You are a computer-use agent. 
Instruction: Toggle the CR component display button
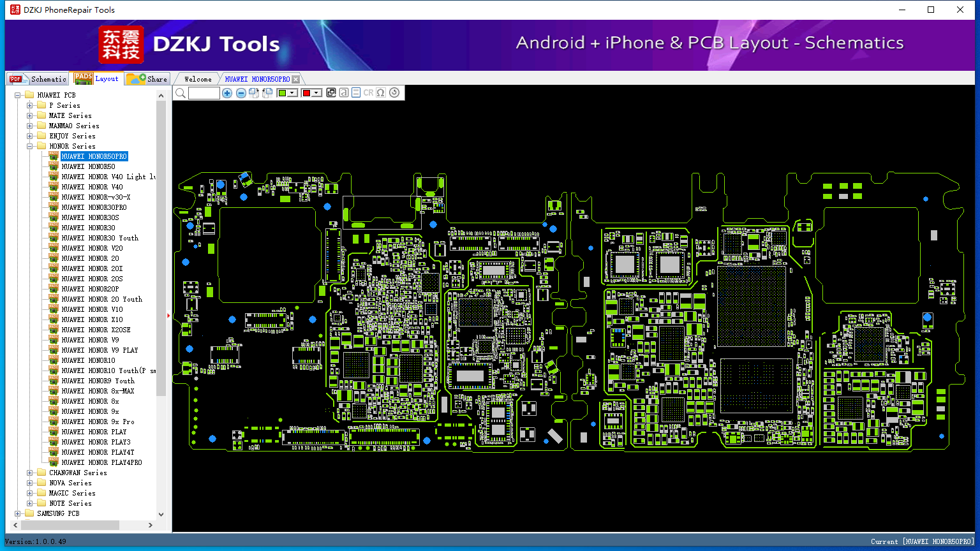pos(368,93)
